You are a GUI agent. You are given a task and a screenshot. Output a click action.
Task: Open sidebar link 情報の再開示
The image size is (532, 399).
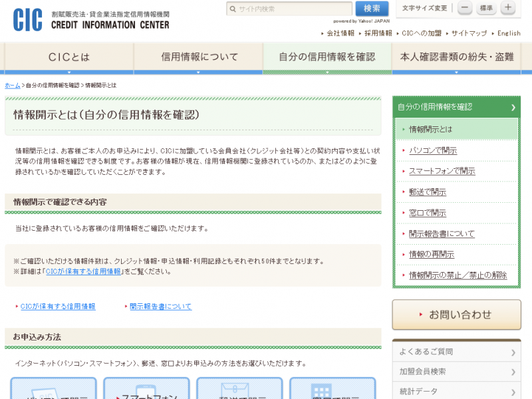pyautogui.click(x=432, y=255)
